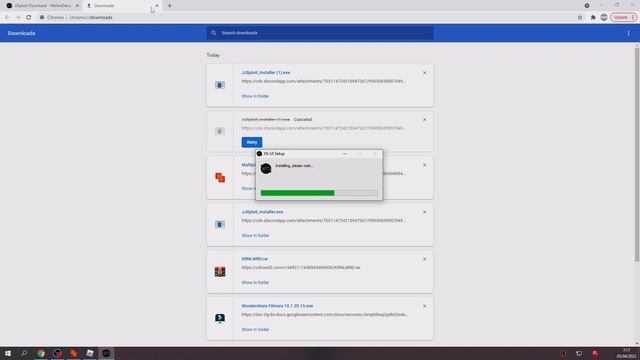Bookmark this page with the star

click(x=580, y=18)
